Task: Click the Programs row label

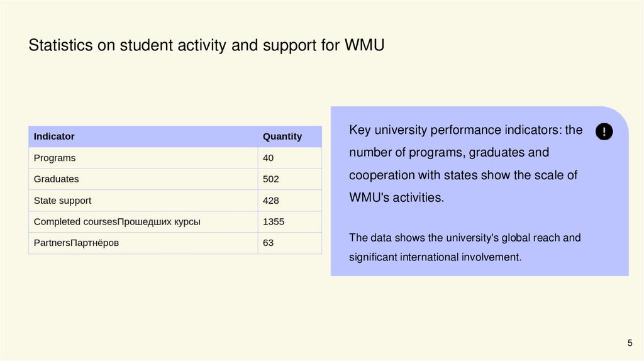Action: pyautogui.click(x=55, y=158)
